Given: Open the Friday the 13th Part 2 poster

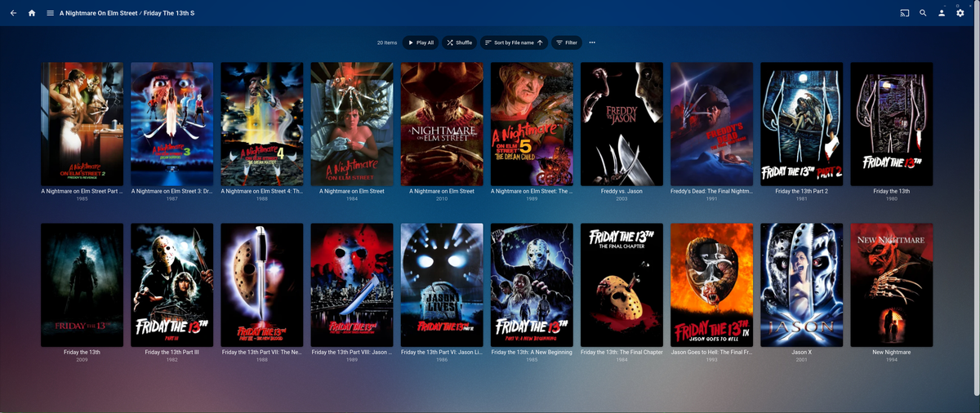Looking at the screenshot, I should [801, 124].
